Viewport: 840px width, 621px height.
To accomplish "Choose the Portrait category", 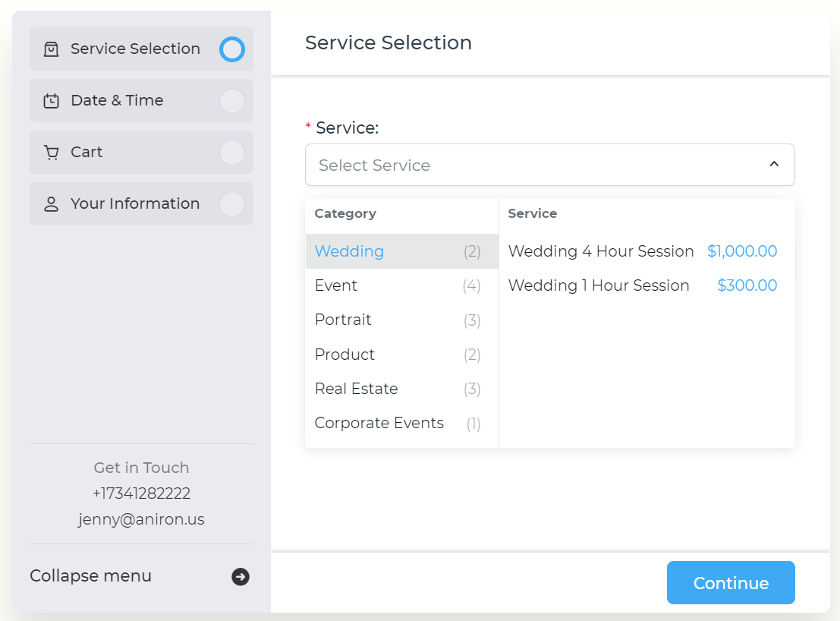I will [401, 320].
